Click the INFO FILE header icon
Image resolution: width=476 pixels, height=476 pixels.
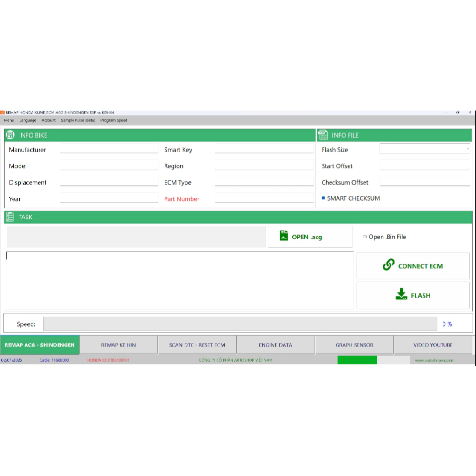[323, 135]
